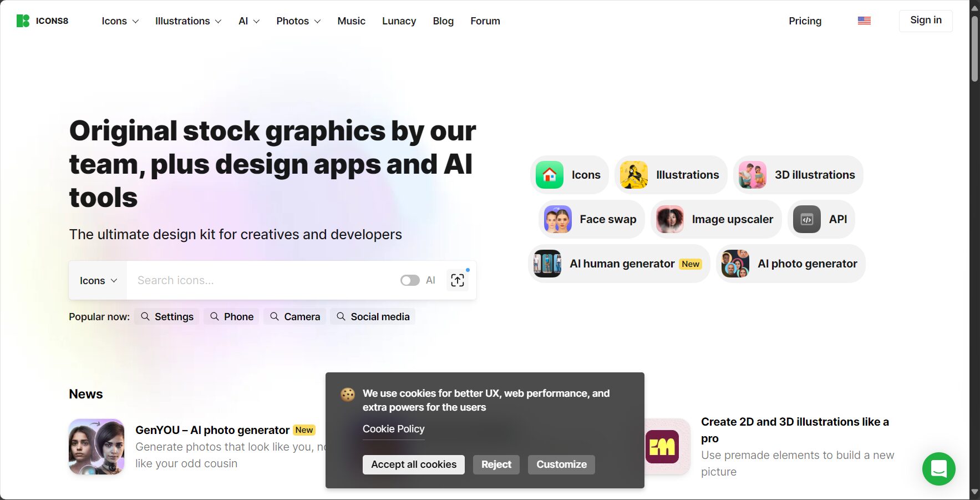The width and height of the screenshot is (980, 500).
Task: Expand the Icons menu in navbar
Action: (120, 21)
